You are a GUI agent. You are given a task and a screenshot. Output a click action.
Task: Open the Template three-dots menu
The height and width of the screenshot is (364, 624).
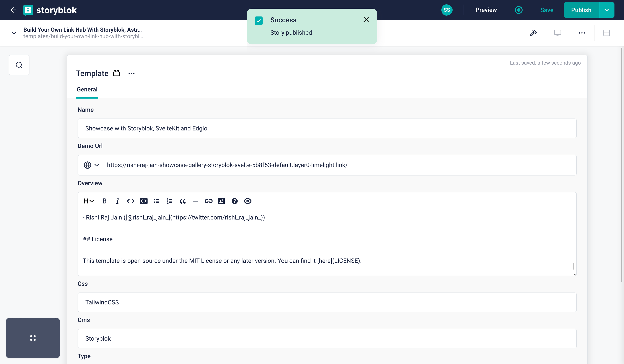pyautogui.click(x=132, y=73)
